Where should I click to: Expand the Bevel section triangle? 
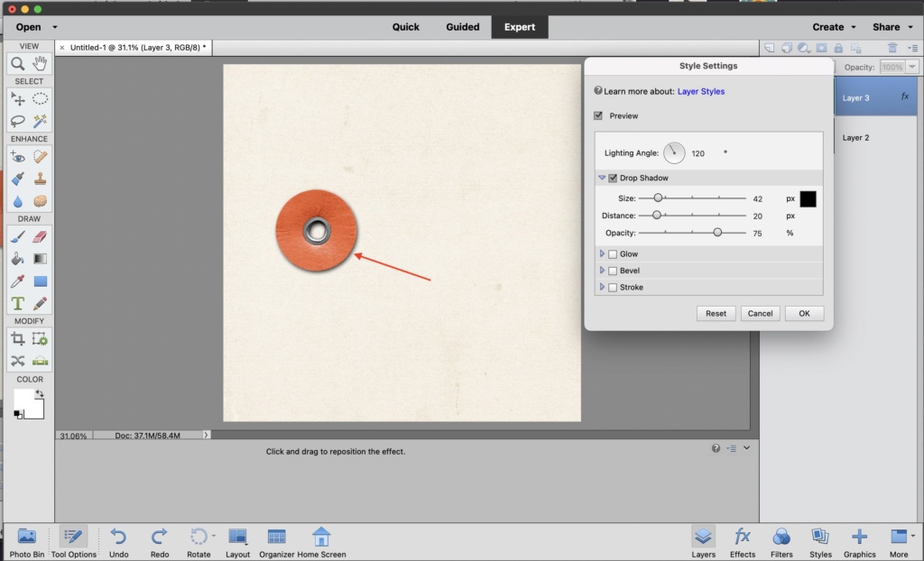[602, 270]
